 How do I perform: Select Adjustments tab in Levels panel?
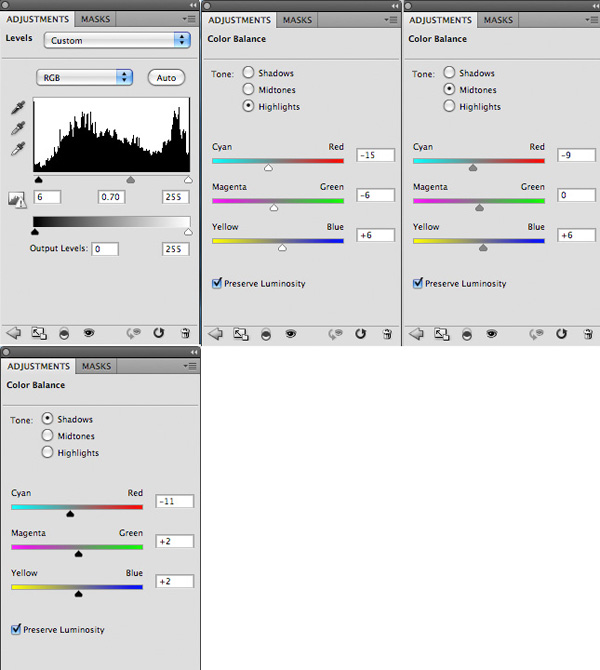point(38,19)
